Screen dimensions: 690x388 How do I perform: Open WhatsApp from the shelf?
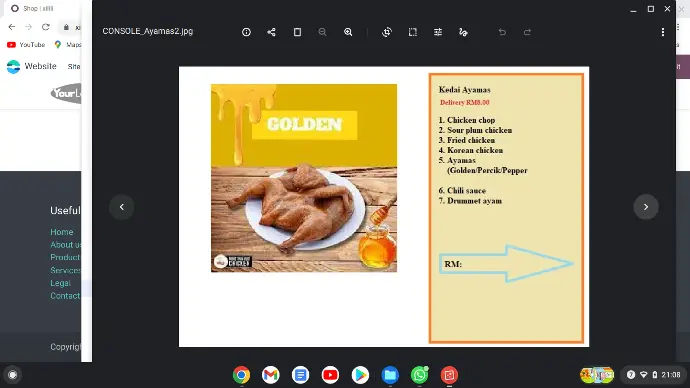click(419, 375)
